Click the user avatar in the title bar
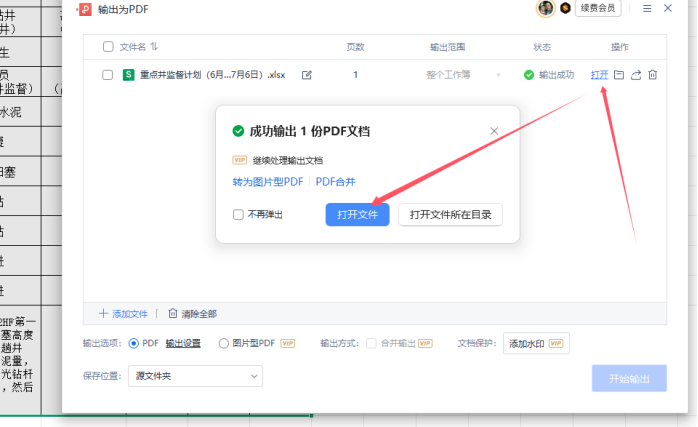Viewport: 698px width, 427px height. pos(546,9)
